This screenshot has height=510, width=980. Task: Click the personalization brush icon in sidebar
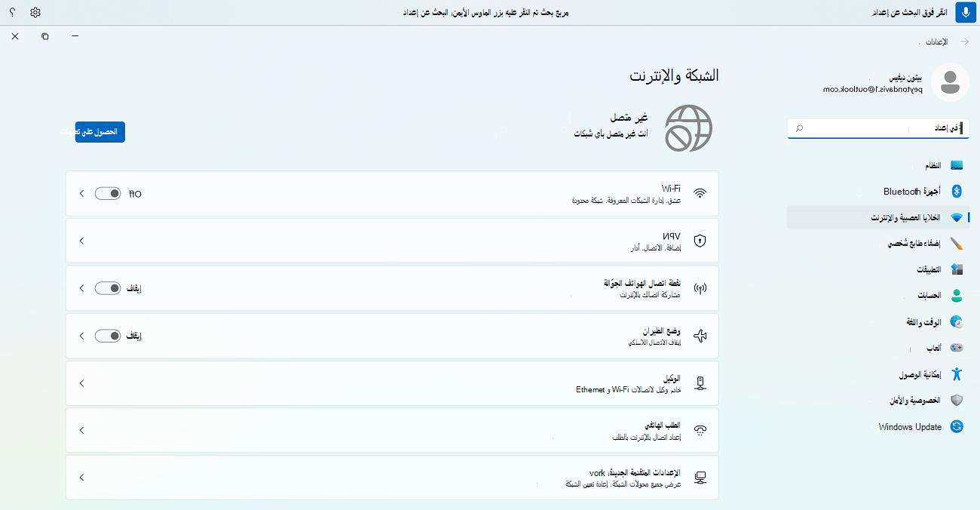tap(957, 244)
